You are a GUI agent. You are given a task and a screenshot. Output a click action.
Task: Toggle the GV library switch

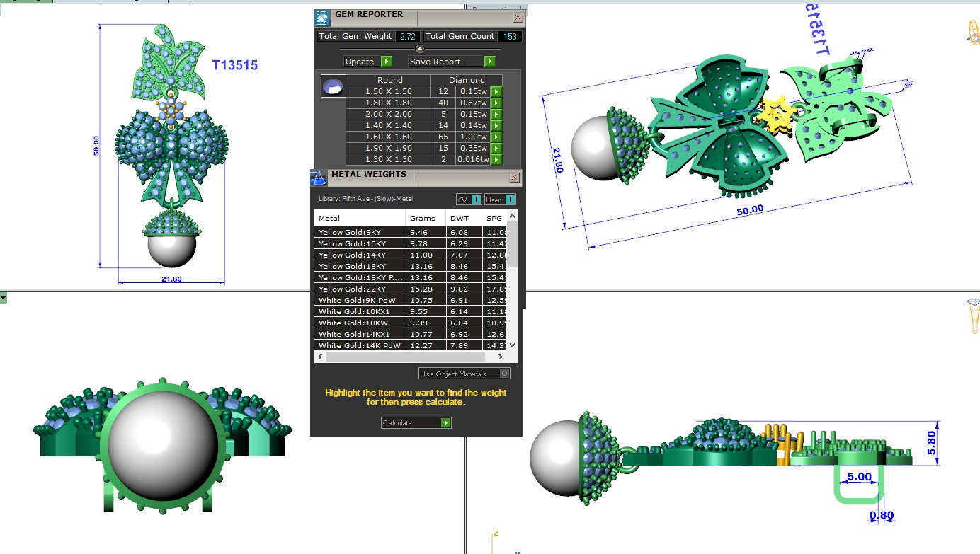click(x=476, y=200)
